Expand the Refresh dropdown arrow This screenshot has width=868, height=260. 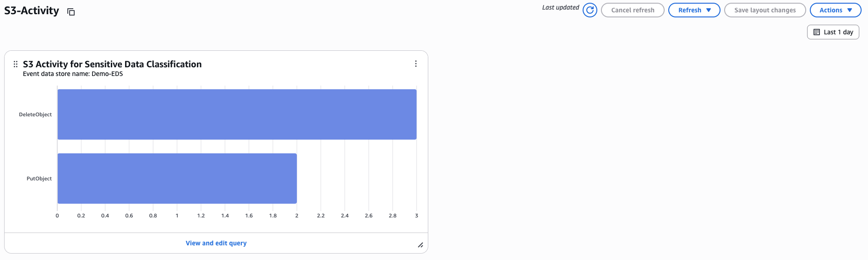click(x=709, y=10)
